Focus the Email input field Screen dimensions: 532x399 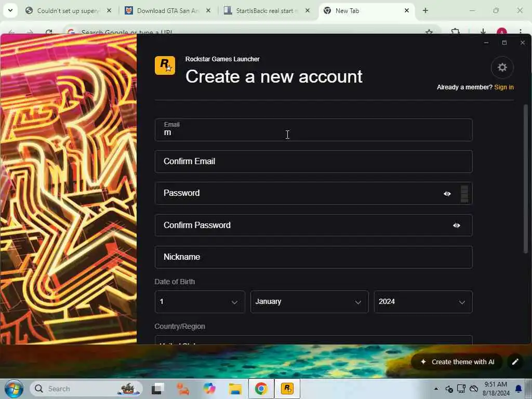coord(313,129)
